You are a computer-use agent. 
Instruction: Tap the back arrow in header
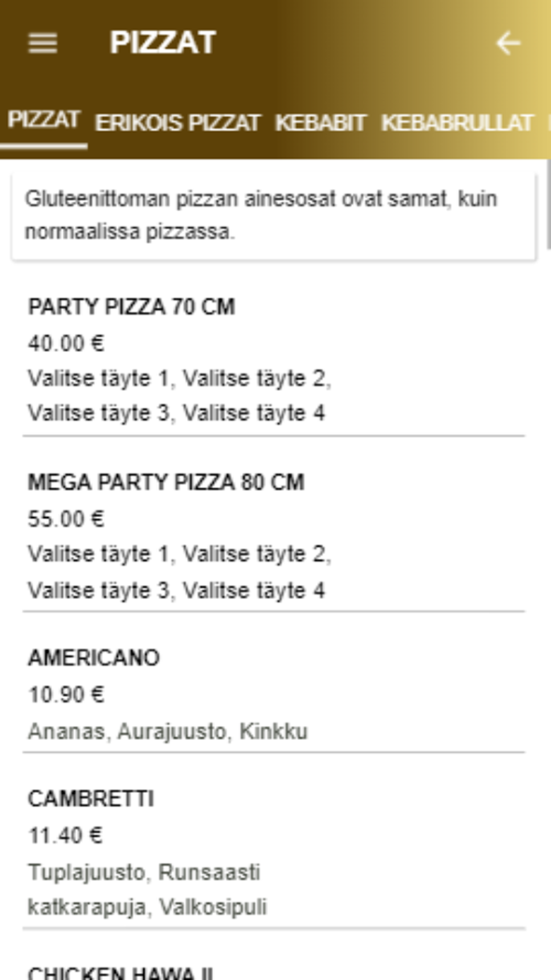[508, 43]
